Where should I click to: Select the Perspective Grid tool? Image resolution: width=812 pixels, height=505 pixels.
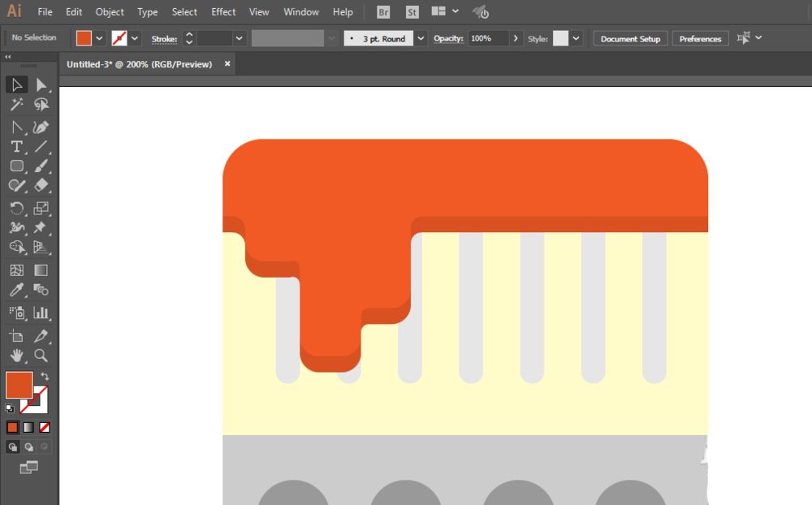[41, 247]
